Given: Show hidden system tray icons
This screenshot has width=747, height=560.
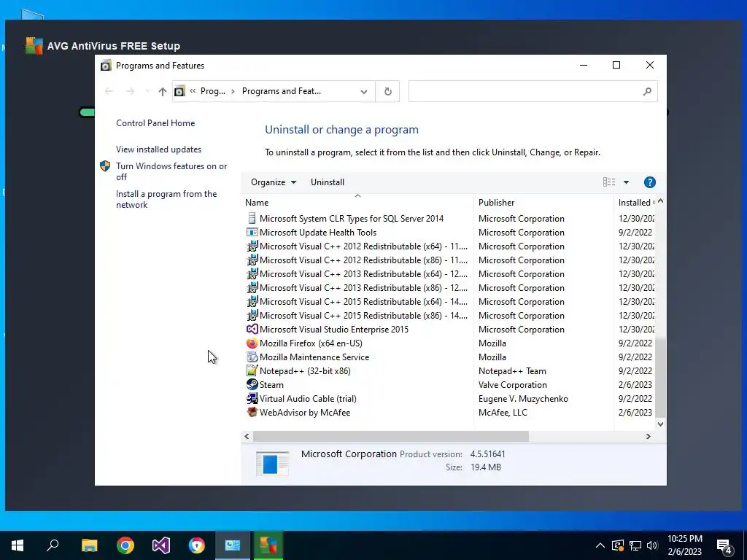Looking at the screenshot, I should pos(600,545).
